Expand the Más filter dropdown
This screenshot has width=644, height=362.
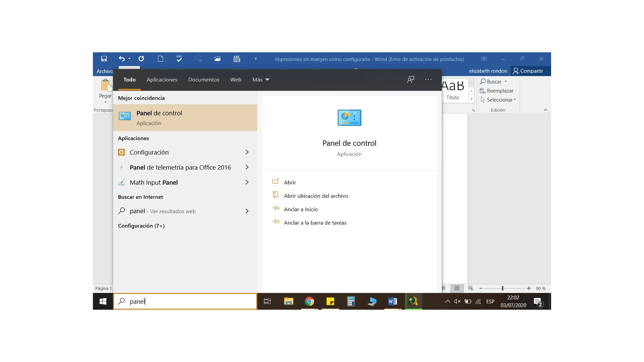(261, 80)
